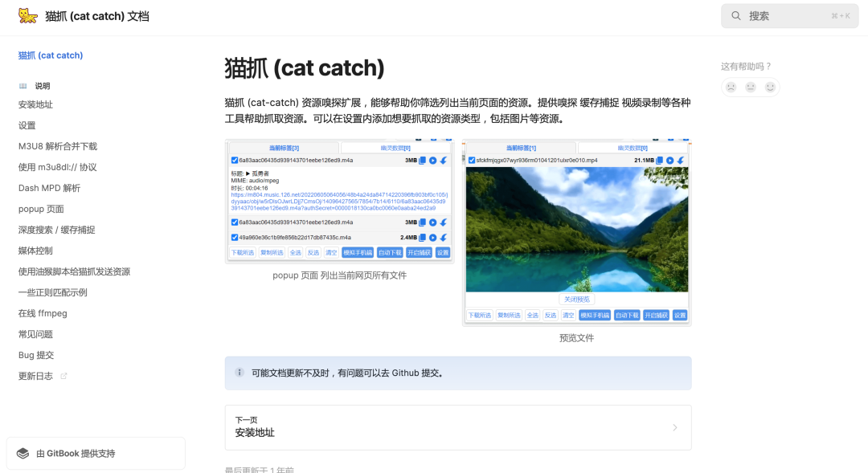The image size is (868, 473).
Task: Go to next page 安装地址 card
Action: [x=458, y=428]
